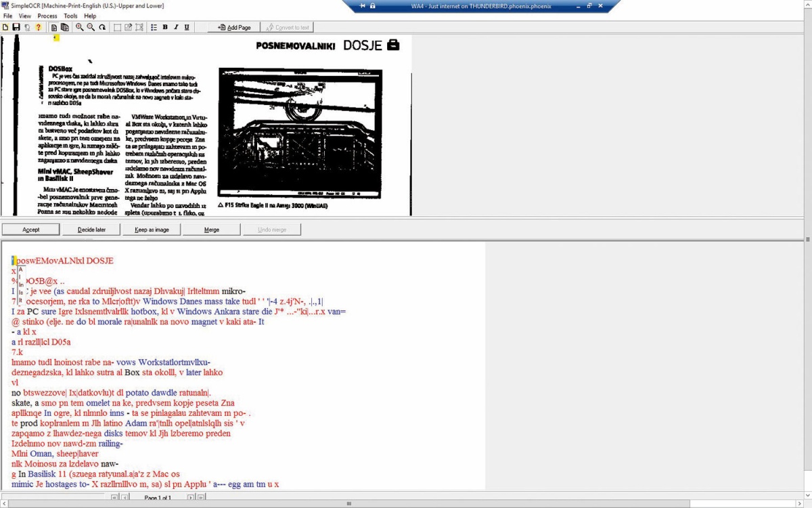This screenshot has height=508, width=812.
Task: Click 'Mlni Oman, sheep|haver' line in OCR text
Action: (55, 454)
